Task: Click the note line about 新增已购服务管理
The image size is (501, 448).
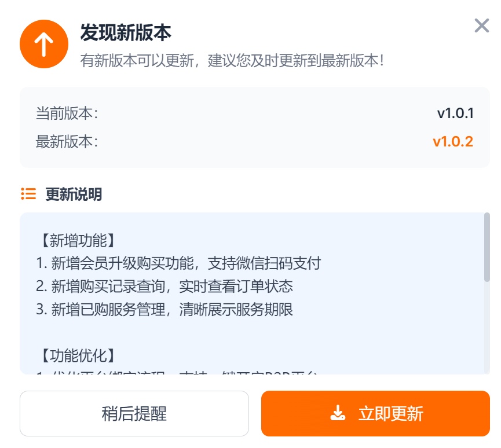Action: [164, 309]
